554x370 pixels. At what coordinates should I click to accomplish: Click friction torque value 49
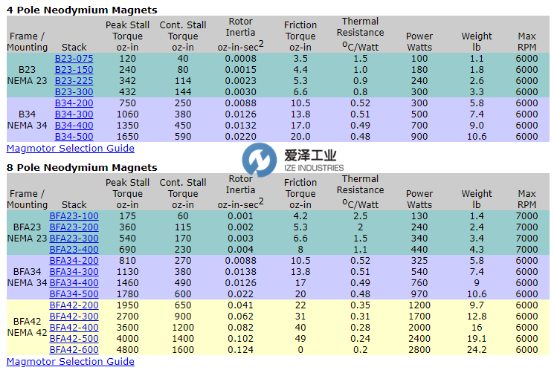point(300,339)
